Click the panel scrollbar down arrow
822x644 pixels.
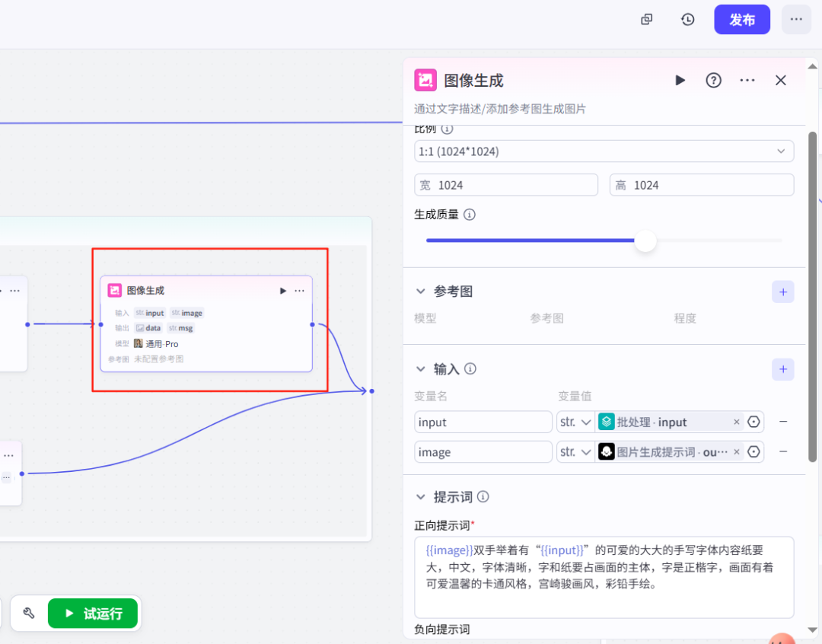[812, 630]
